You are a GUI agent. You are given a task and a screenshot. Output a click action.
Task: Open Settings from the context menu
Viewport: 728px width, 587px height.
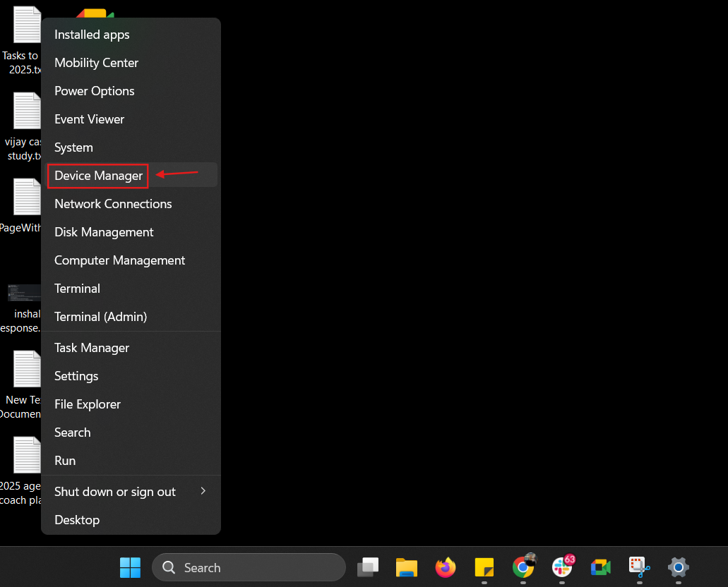(131, 376)
